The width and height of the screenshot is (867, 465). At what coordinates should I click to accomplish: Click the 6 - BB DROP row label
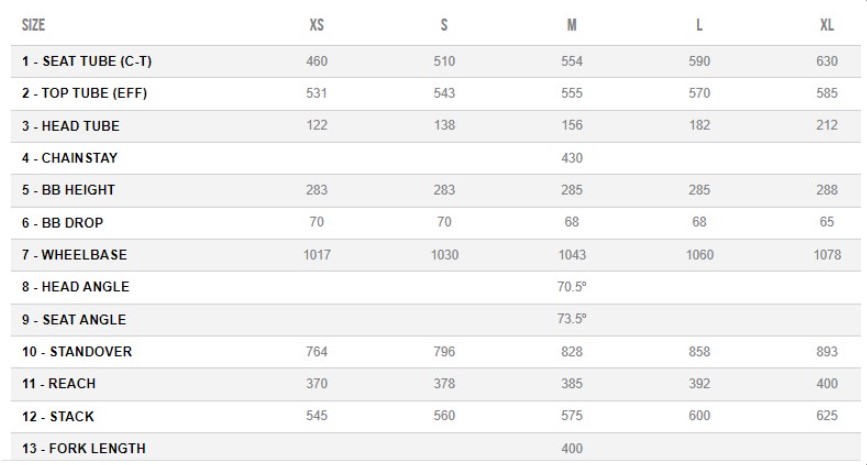pos(62,222)
